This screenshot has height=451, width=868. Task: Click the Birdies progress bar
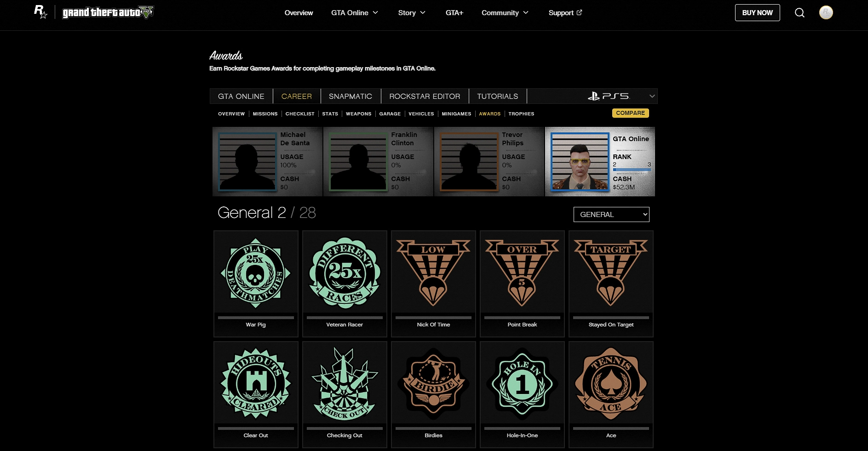click(433, 428)
